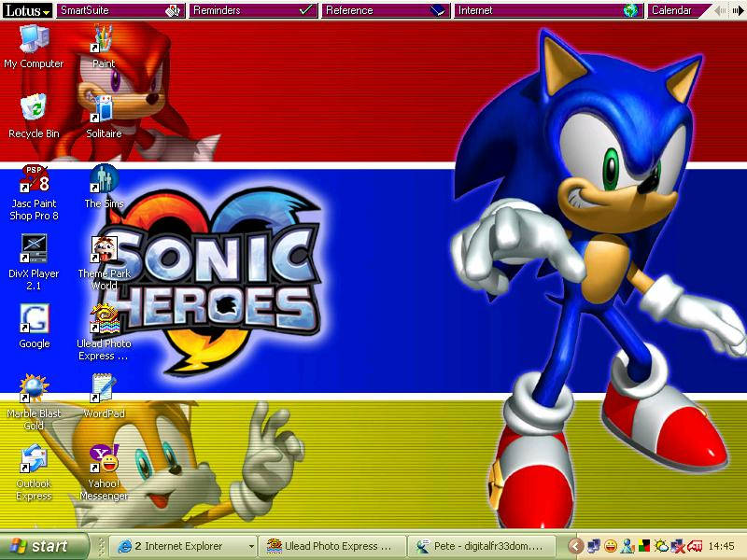Open the Recycle Bin icon
Image resolution: width=747 pixels, height=560 pixels.
pos(34,116)
